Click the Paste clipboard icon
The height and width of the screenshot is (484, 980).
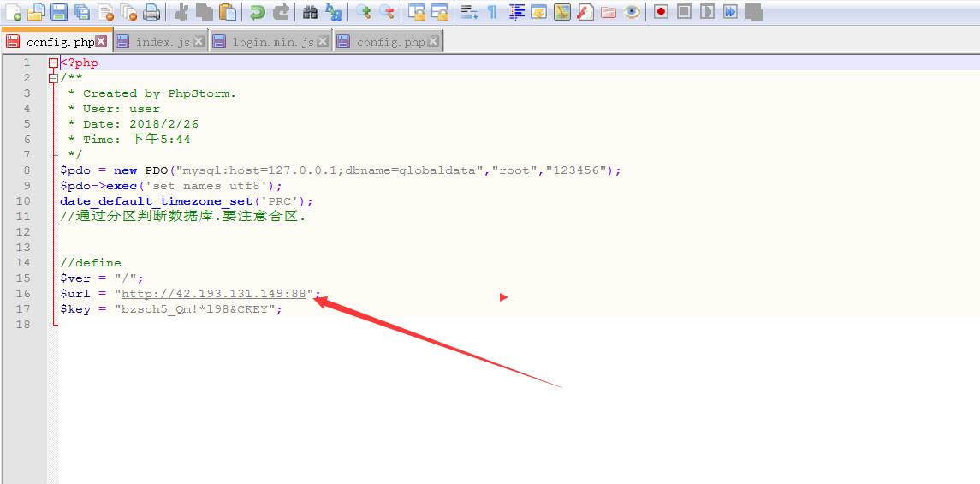coord(227,12)
